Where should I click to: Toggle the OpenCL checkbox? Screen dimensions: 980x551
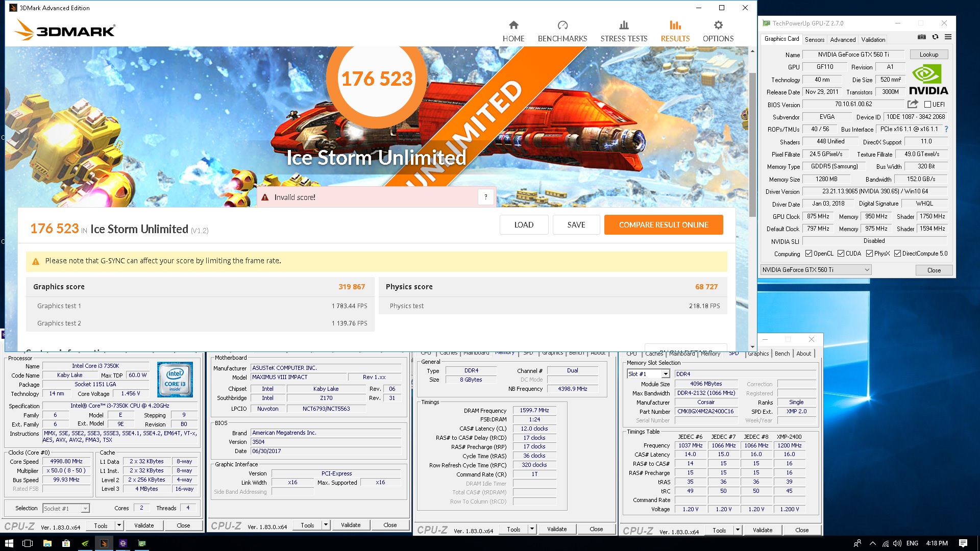[x=808, y=254]
